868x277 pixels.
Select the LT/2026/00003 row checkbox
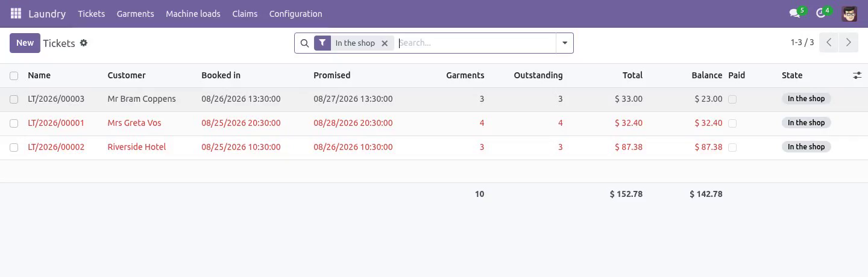[x=14, y=99]
